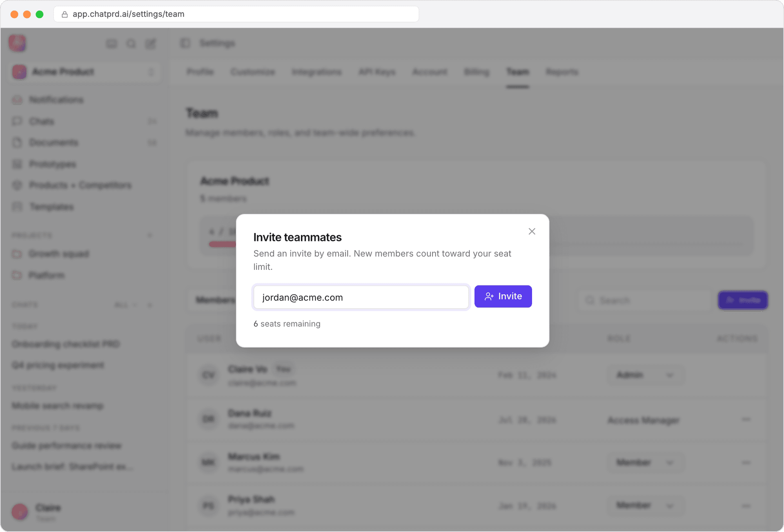Open the Billing tab
The height and width of the screenshot is (532, 784).
pyautogui.click(x=477, y=72)
